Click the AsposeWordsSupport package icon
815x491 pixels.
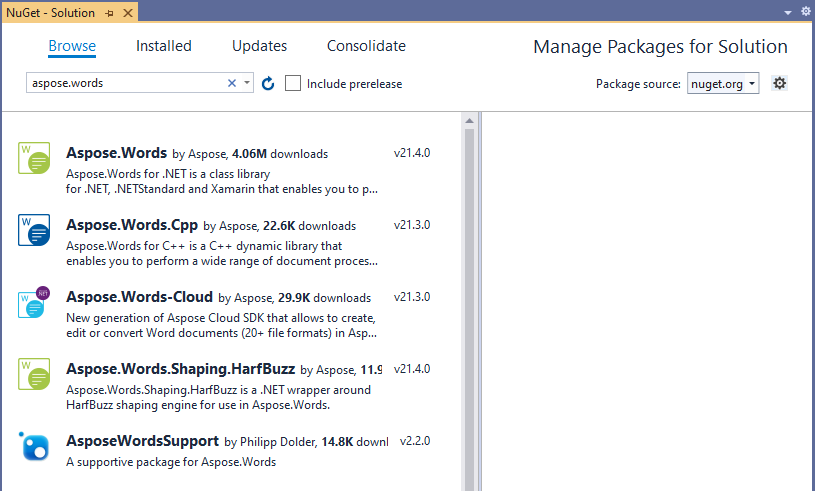pos(34,446)
